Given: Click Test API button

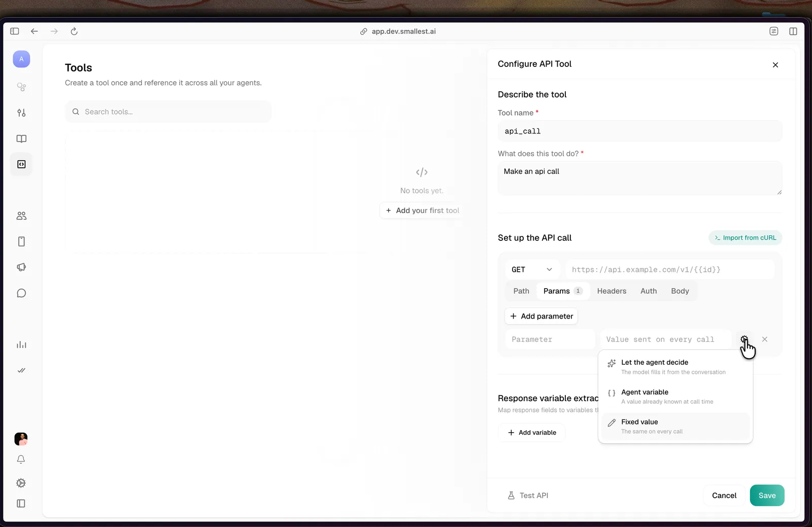Looking at the screenshot, I should click(x=528, y=496).
